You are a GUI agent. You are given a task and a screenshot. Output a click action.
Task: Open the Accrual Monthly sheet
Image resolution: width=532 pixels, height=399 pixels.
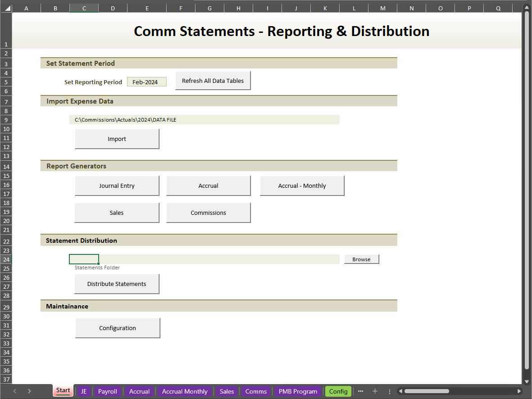pos(184,391)
